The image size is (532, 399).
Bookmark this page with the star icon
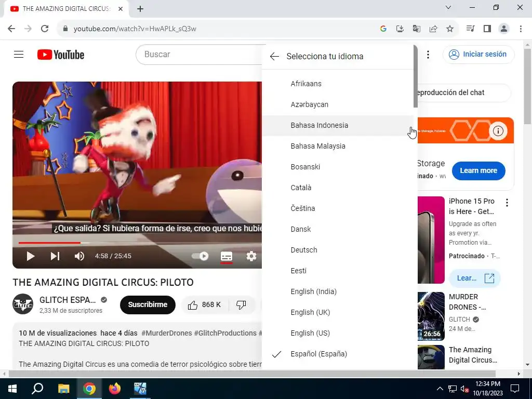click(x=449, y=29)
